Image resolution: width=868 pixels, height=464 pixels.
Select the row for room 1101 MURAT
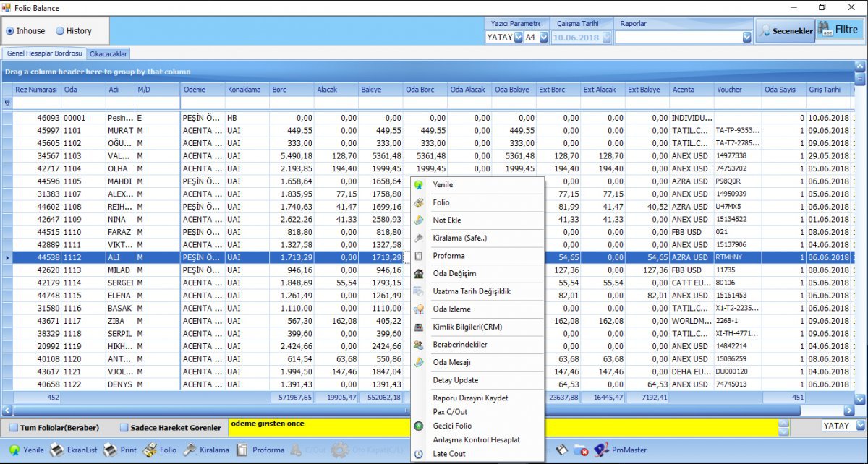[x=427, y=131]
